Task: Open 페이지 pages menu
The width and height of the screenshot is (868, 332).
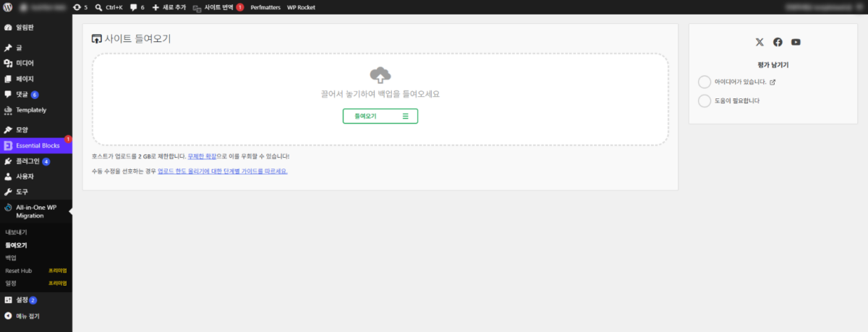Action: (36, 79)
